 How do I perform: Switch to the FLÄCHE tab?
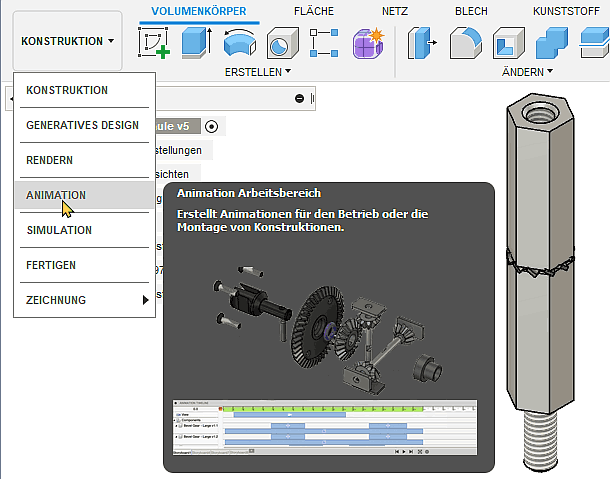click(x=315, y=11)
